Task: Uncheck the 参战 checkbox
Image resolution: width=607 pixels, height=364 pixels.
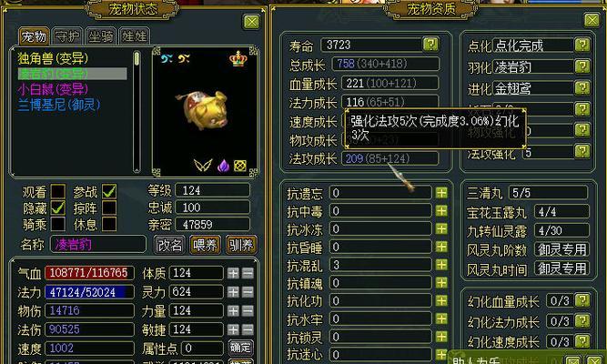Action: 109,191
